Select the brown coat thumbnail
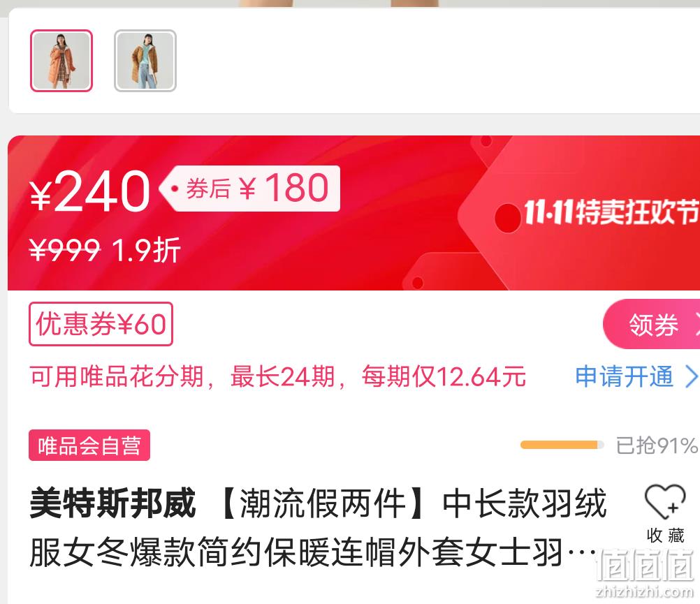700x604 pixels. (x=145, y=61)
